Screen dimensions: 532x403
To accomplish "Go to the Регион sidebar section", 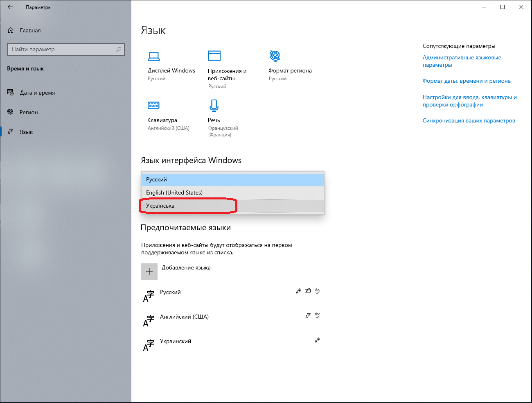I will (x=29, y=113).
